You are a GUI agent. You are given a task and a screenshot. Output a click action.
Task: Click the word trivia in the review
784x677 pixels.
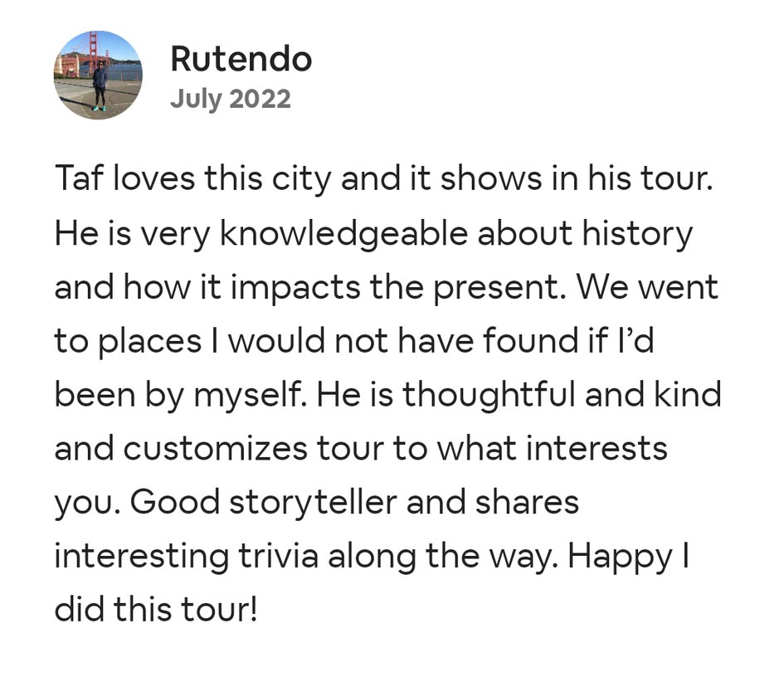point(278,555)
